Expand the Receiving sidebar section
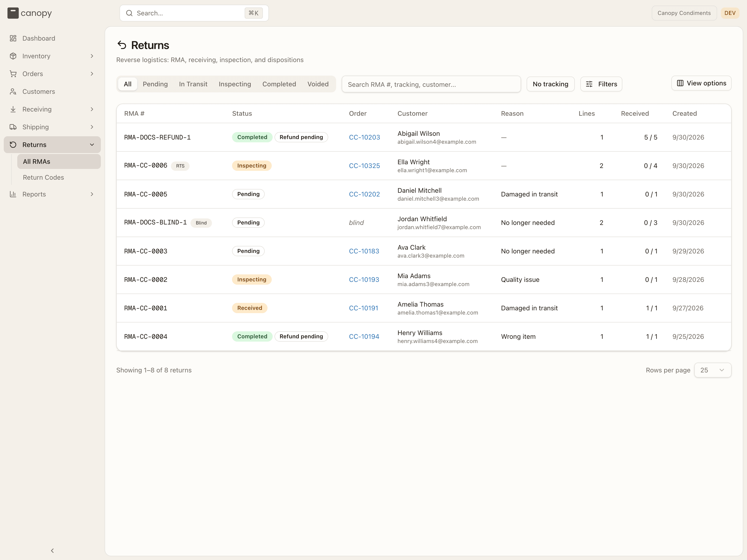Image resolution: width=747 pixels, height=560 pixels. 92,109
